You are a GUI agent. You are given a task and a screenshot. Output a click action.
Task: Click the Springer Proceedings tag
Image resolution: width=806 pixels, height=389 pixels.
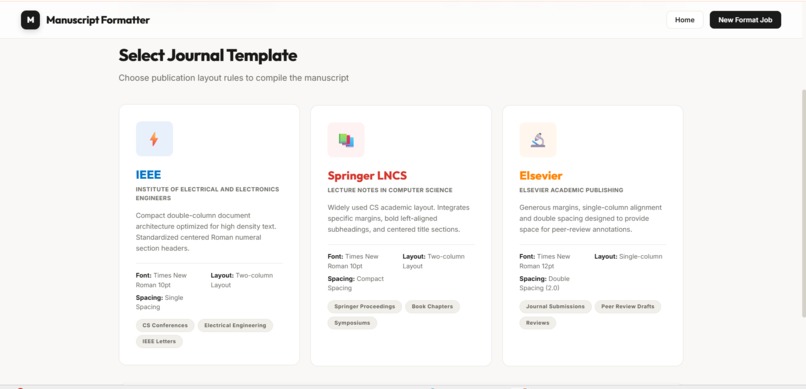(x=365, y=306)
